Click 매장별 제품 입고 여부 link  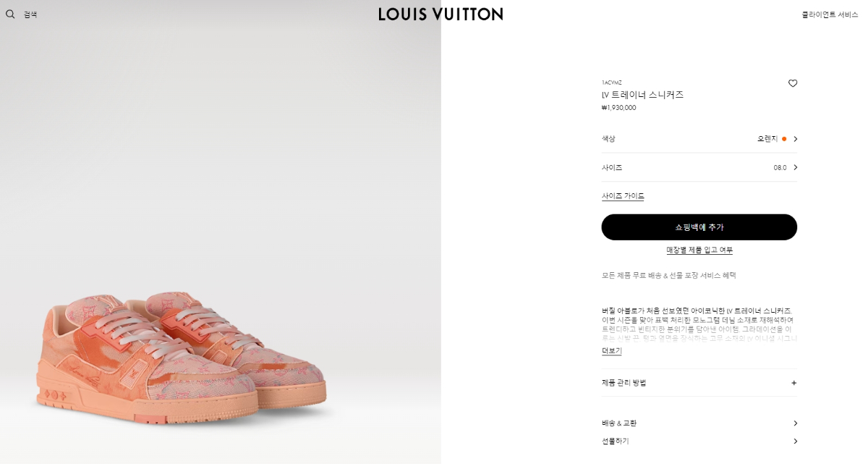[699, 250]
